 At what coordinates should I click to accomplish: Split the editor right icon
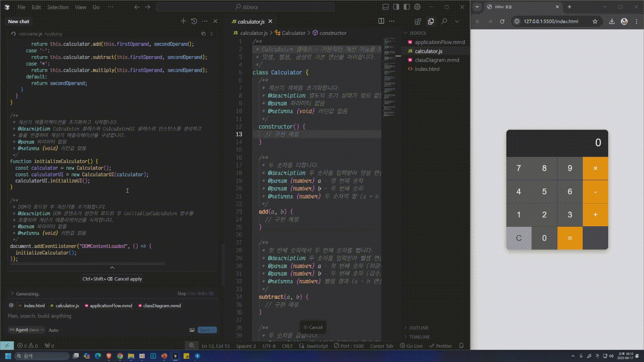(x=381, y=21)
